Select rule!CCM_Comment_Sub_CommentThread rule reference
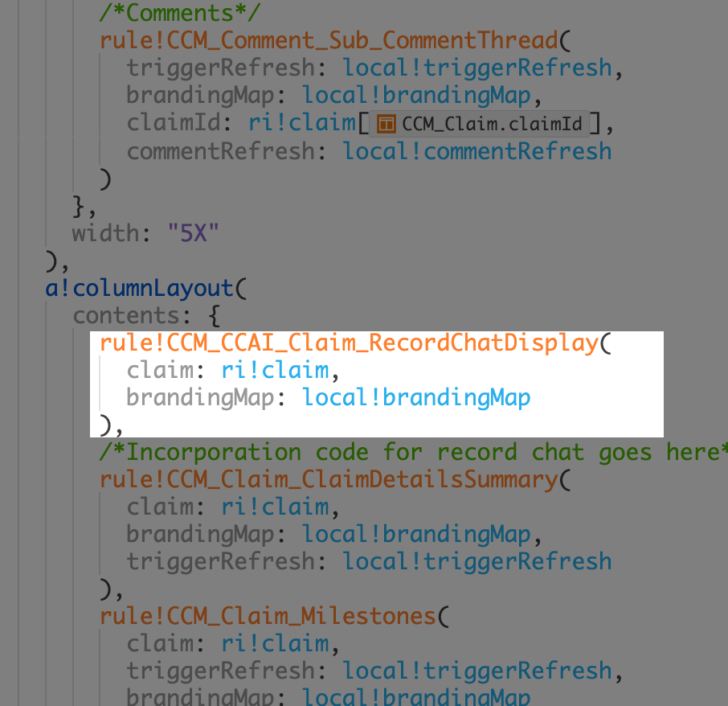The image size is (728, 706). click(329, 40)
